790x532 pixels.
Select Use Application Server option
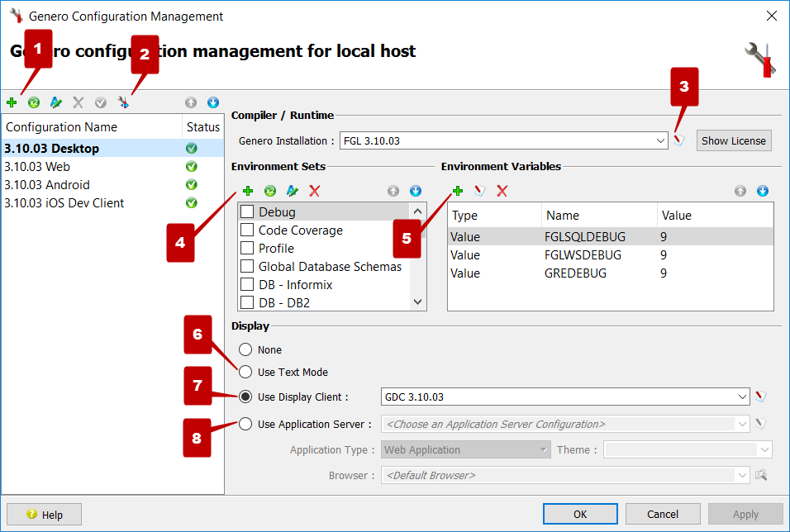(x=245, y=424)
